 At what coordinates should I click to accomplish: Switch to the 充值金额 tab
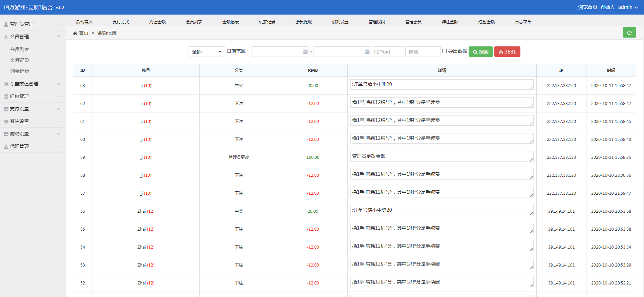[x=157, y=22]
